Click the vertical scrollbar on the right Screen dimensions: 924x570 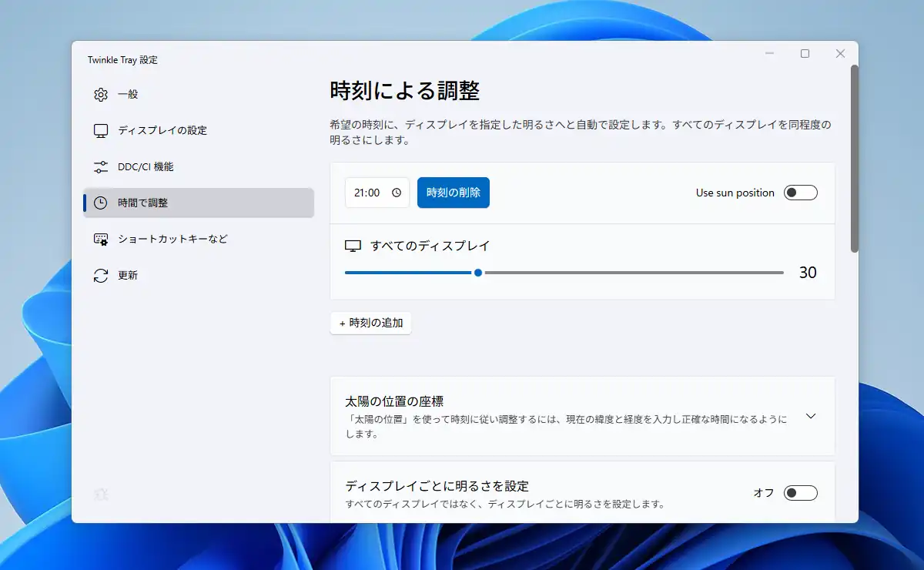(854, 159)
